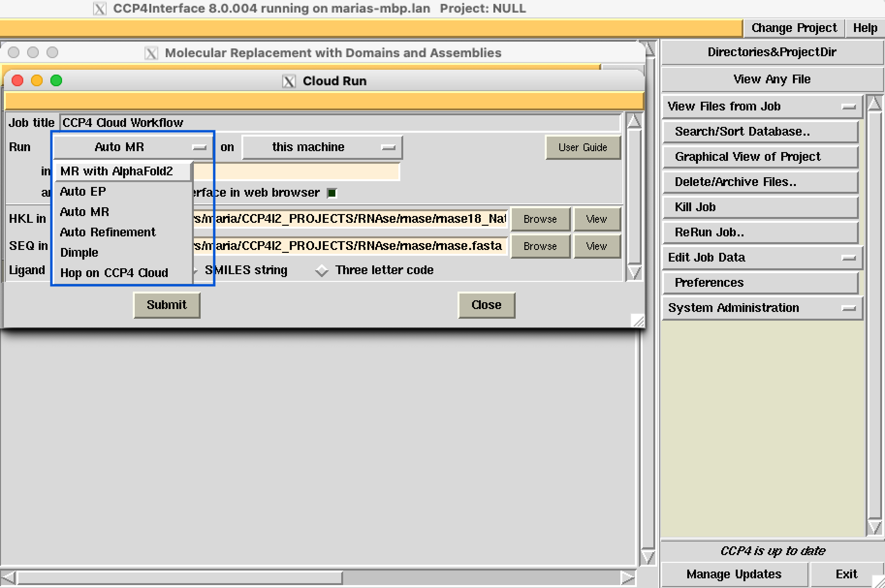The image size is (885, 588).
Task: Open the User Guide
Action: pyautogui.click(x=583, y=147)
